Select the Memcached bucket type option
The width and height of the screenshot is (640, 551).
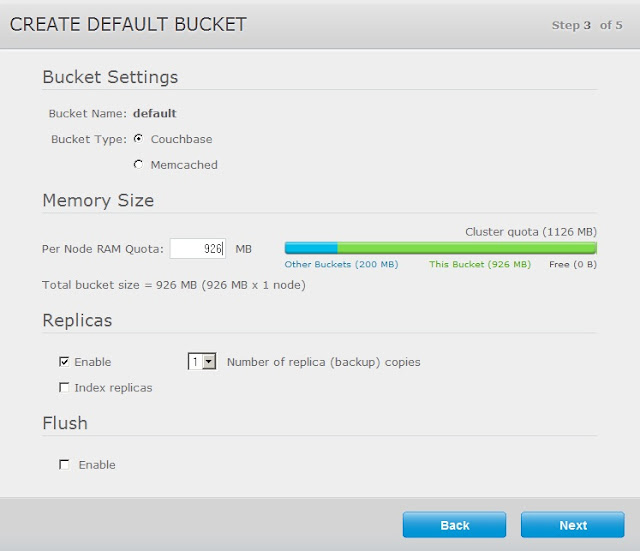pyautogui.click(x=138, y=164)
